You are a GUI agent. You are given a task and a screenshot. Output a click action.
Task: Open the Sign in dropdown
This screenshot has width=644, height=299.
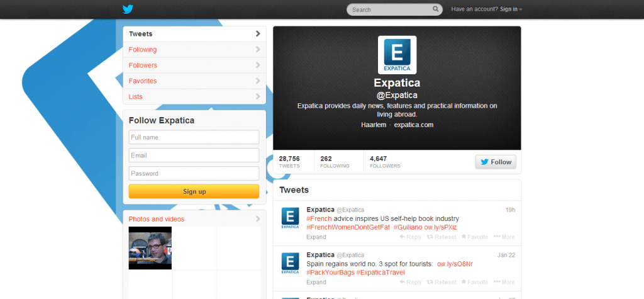pos(511,9)
